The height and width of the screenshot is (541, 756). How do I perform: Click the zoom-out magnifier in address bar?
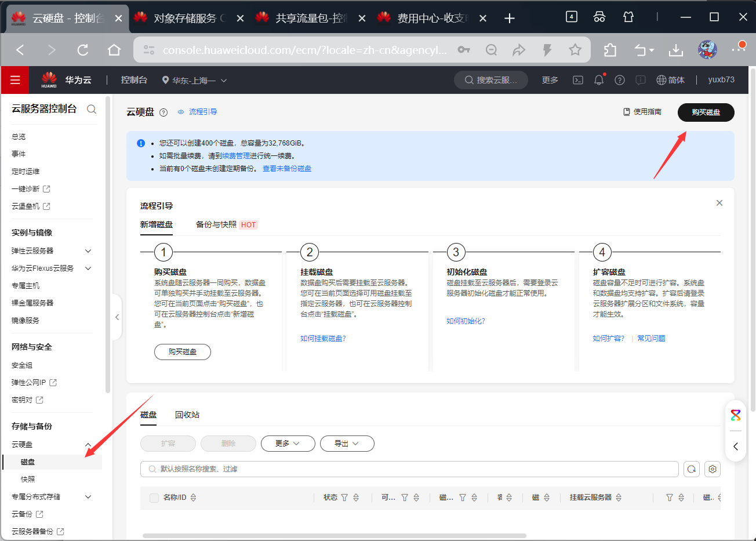click(492, 50)
